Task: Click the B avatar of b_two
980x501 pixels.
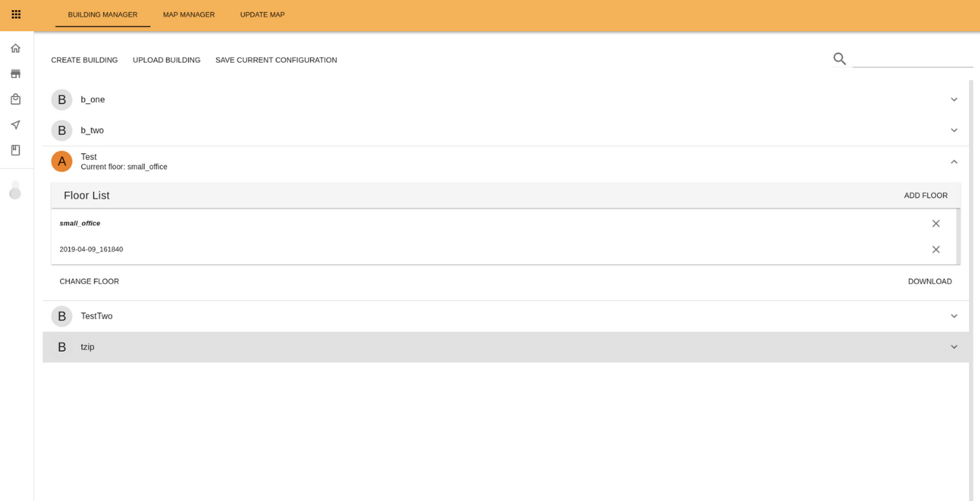Action: point(62,130)
